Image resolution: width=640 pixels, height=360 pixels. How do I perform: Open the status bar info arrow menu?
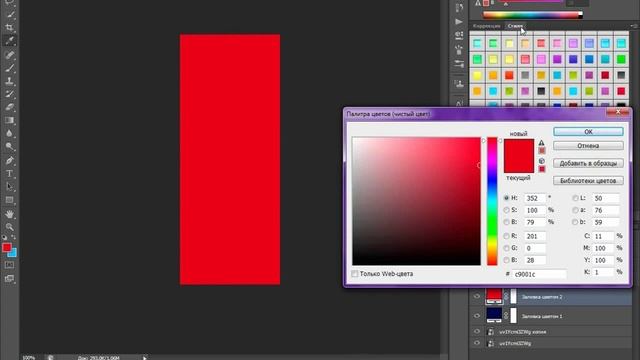point(144,358)
